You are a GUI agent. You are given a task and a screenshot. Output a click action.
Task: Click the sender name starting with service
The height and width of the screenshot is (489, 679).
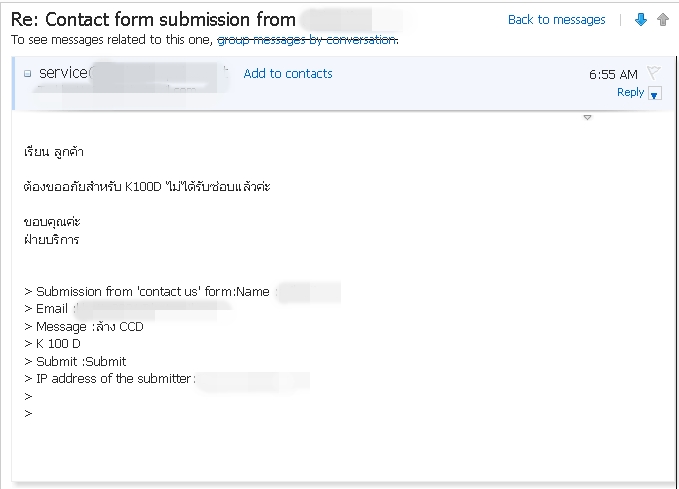(64, 73)
